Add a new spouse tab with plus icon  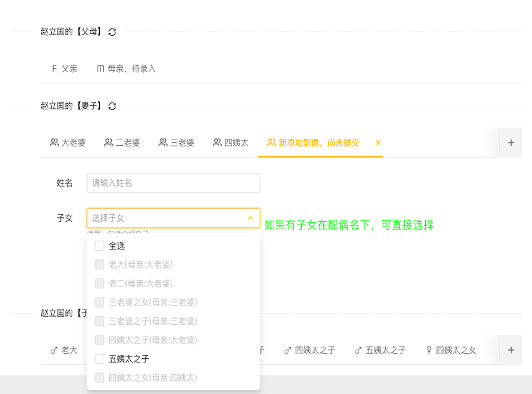pos(511,143)
